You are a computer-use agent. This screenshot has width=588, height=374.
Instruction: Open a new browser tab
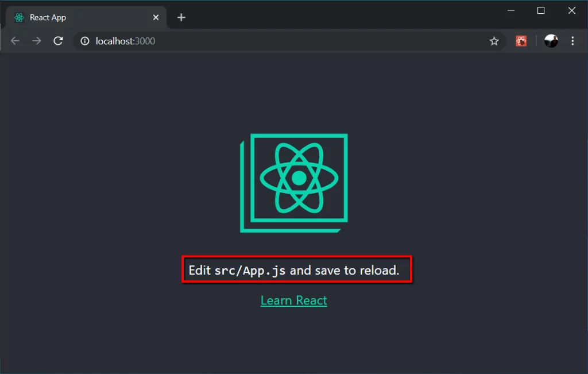(181, 17)
